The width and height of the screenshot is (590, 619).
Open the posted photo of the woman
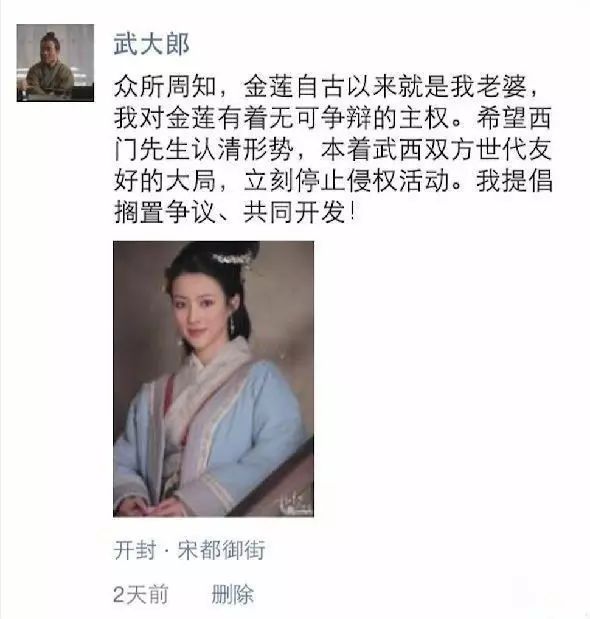coord(214,379)
